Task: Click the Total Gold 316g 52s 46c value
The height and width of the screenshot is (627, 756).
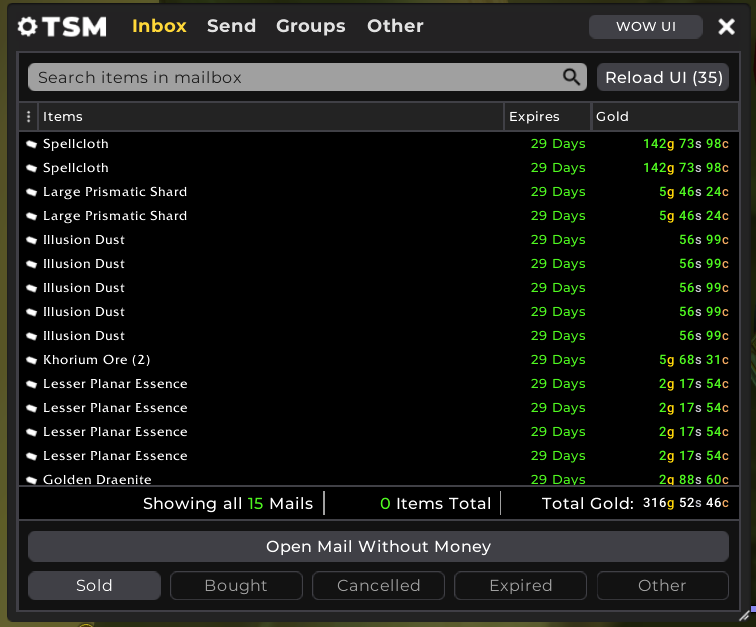Action: [685, 503]
